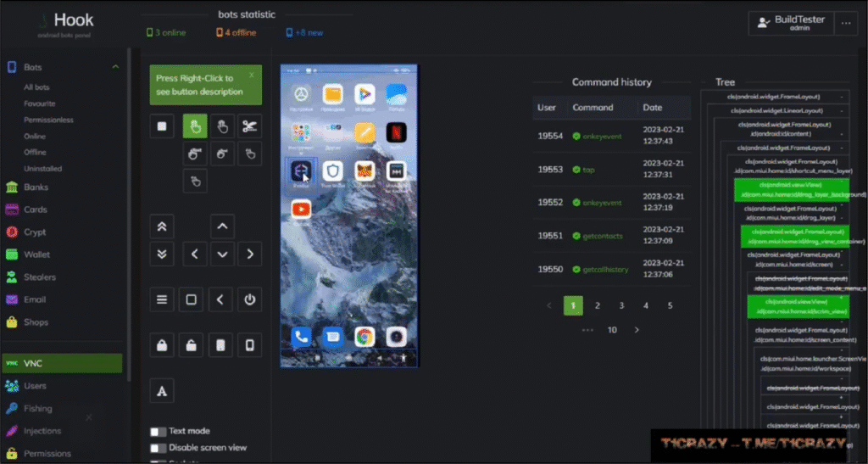Open the three-dot menu beside BuildTester

point(846,24)
